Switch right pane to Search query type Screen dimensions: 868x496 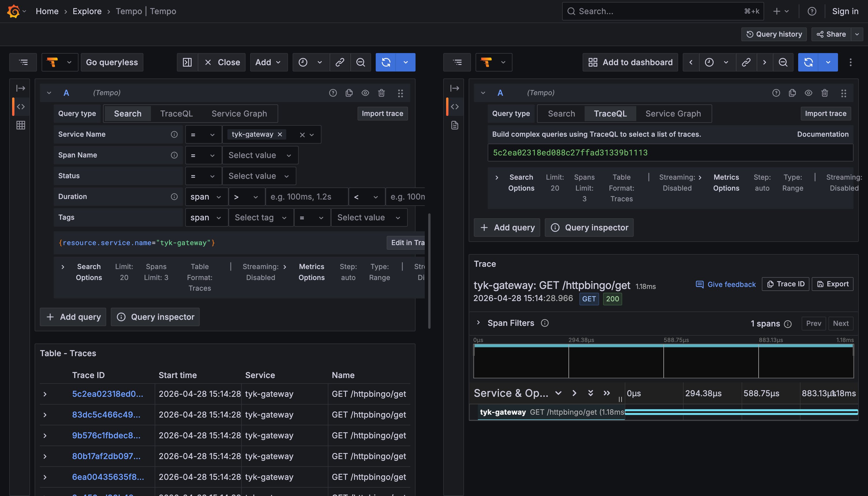click(561, 114)
